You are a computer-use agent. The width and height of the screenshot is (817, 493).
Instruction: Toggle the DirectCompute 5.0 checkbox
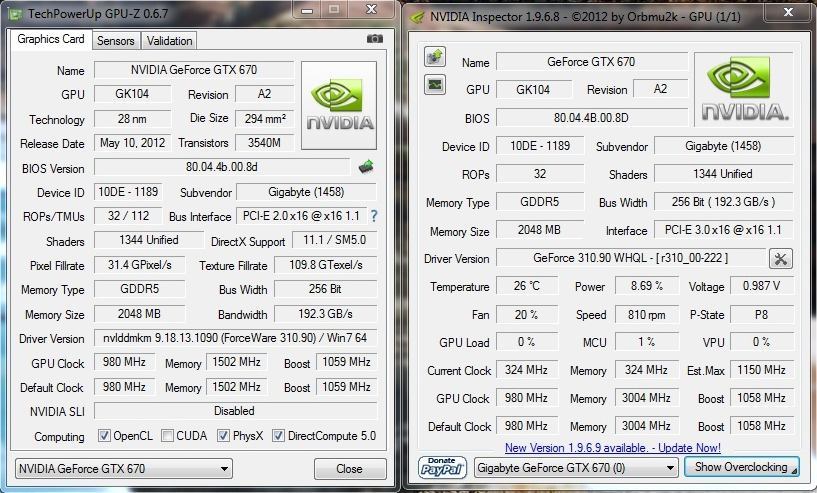point(279,436)
